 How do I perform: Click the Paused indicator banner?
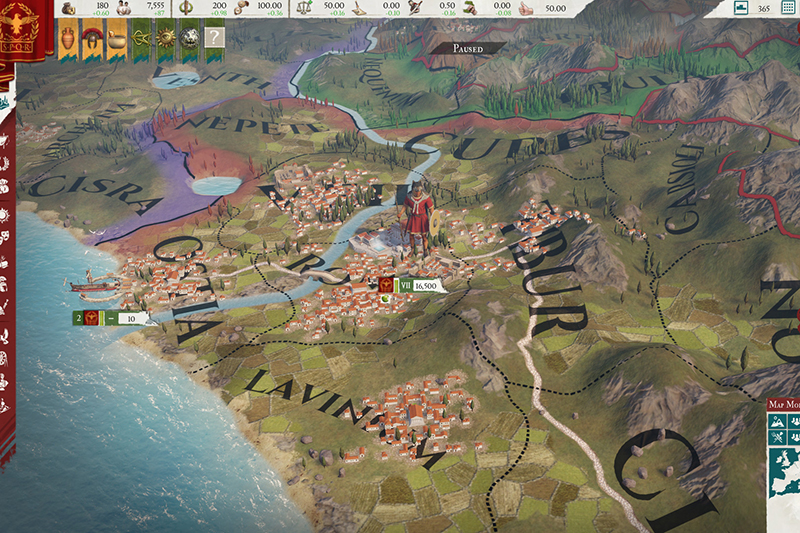point(468,48)
